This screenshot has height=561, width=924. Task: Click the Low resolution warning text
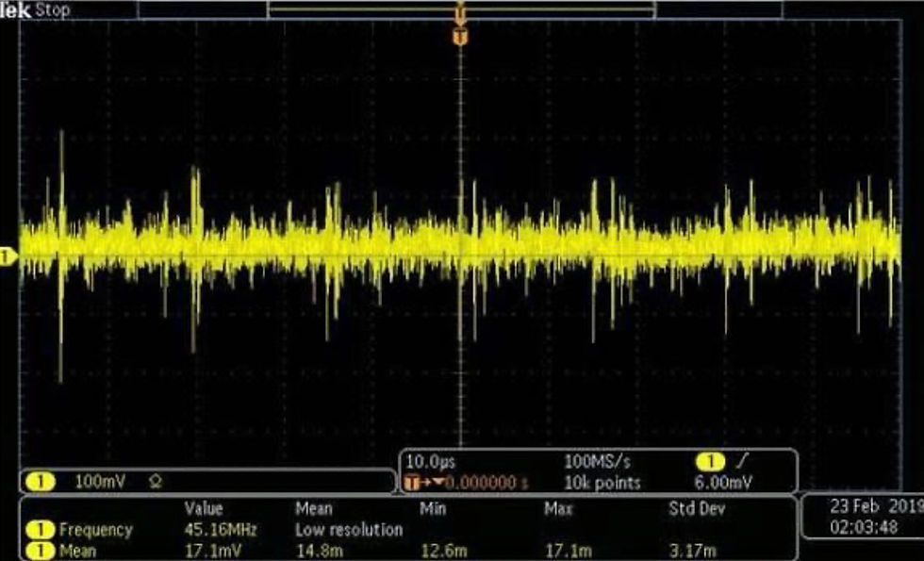coord(349,530)
